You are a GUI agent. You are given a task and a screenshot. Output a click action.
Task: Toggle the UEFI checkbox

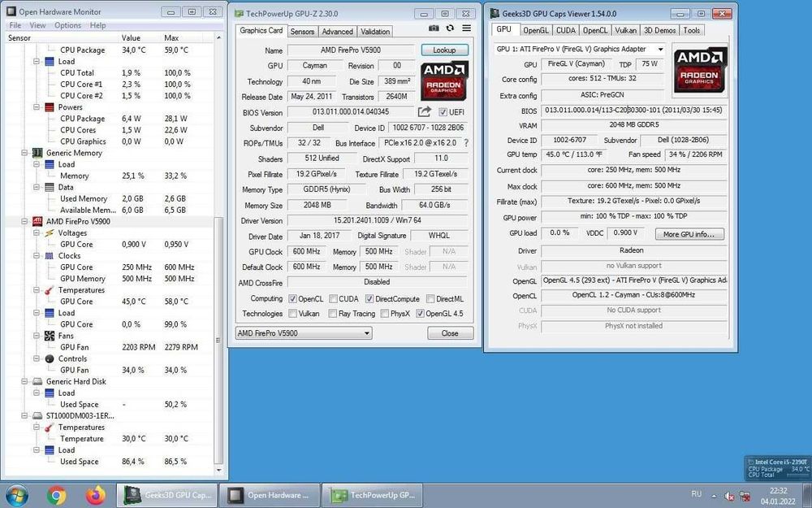click(443, 112)
